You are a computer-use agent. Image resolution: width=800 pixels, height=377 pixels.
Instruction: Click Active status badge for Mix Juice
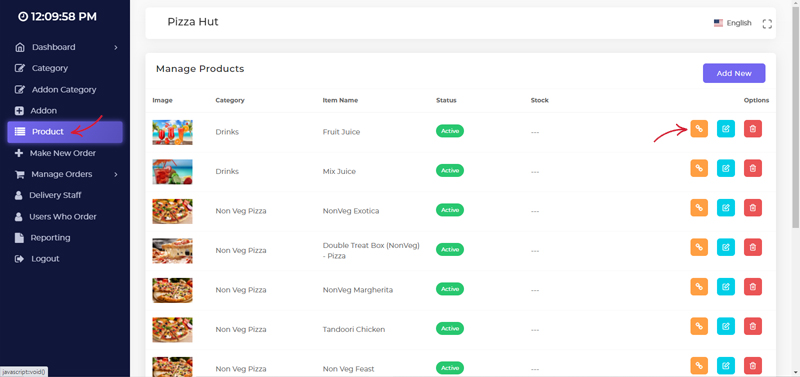coord(449,171)
